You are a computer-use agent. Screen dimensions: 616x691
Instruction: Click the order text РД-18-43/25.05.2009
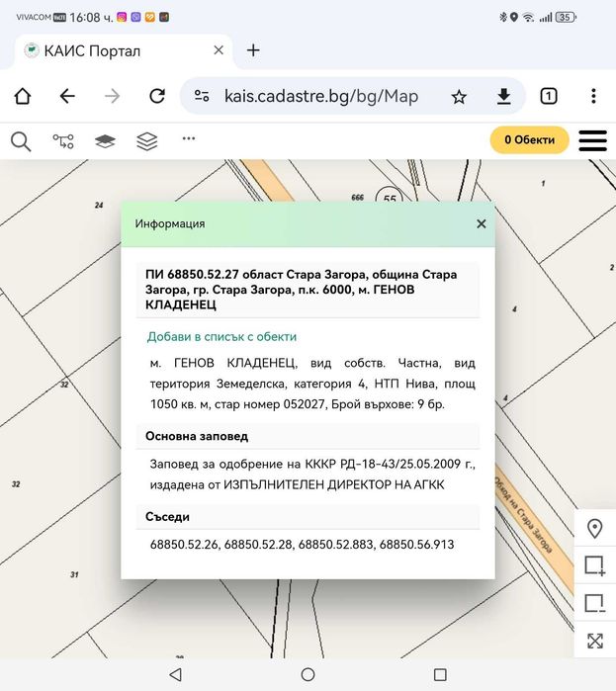pyautogui.click(x=400, y=464)
